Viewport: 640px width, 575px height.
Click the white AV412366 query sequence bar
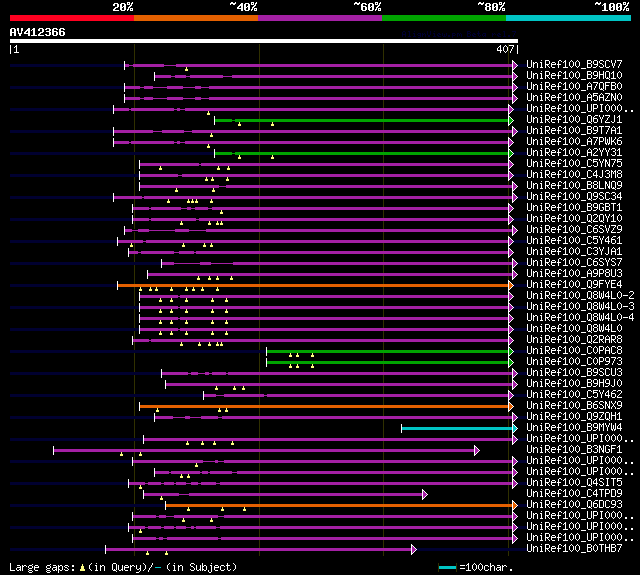264,41
